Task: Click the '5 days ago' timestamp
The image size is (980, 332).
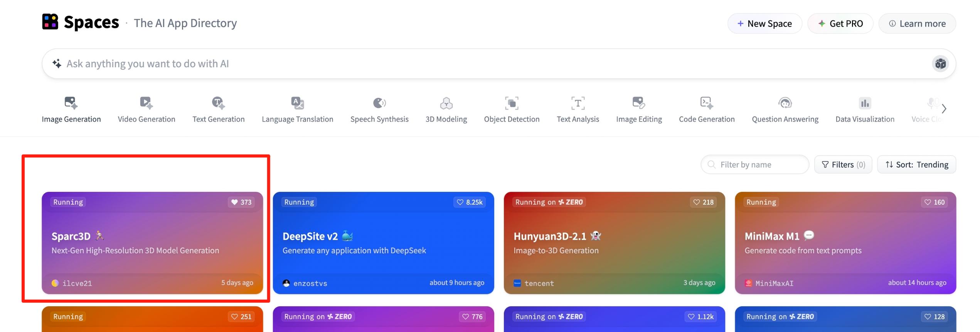Action: pos(237,283)
